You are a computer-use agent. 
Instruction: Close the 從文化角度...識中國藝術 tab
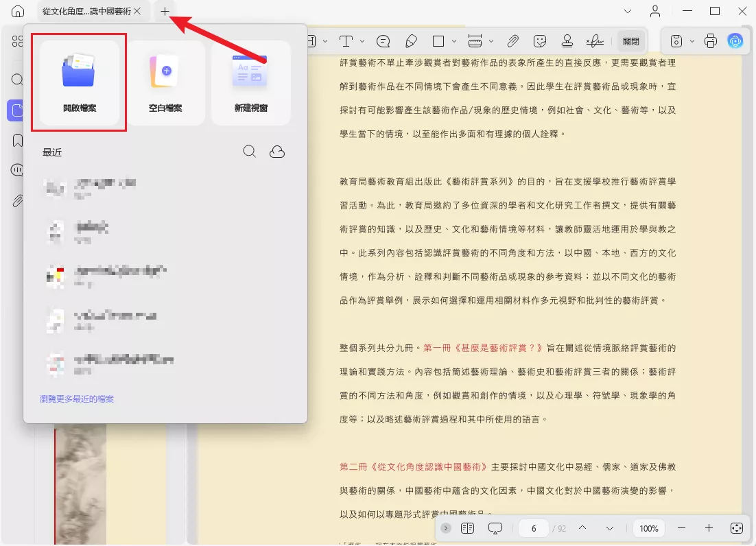(x=137, y=11)
